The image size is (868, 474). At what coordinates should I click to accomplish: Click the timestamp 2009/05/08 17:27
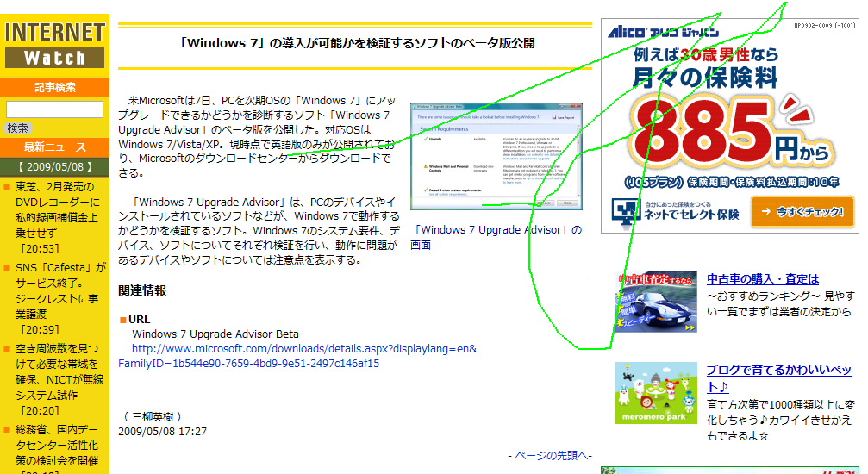pos(162,432)
